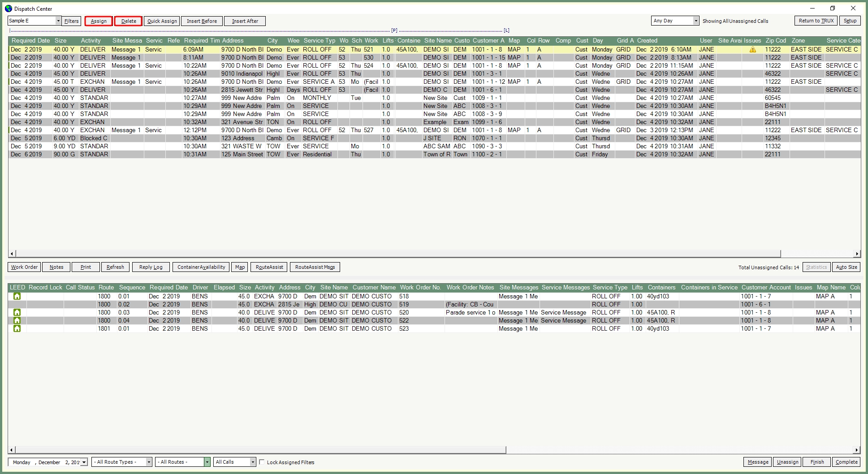The image size is (868, 474).
Task: Click the house icon beside work order 523
Action: pos(17,328)
